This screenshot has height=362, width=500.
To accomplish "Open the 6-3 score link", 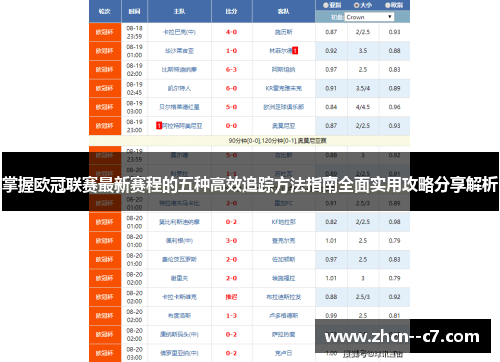I will click(231, 69).
